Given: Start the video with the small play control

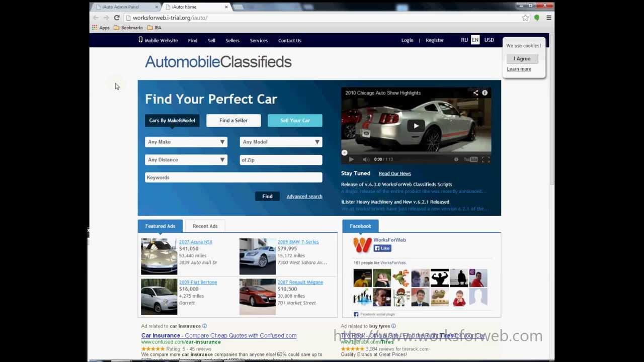Looking at the screenshot, I should pos(351,159).
